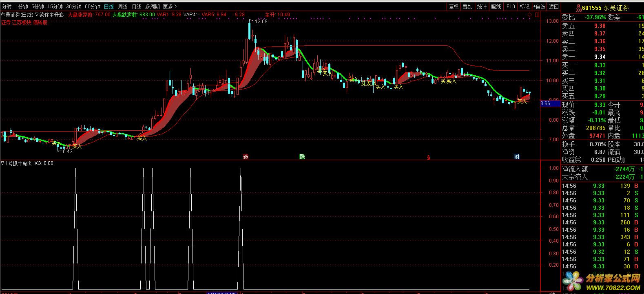Click the 涨幅 -0.11% value
644x294 pixels.
597,120
